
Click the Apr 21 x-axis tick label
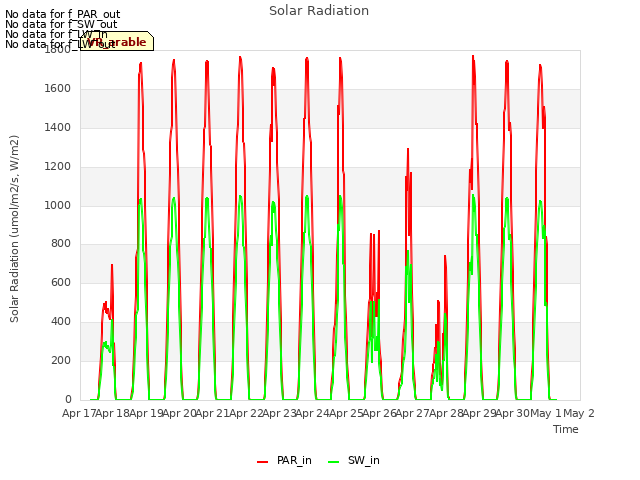(x=212, y=413)
